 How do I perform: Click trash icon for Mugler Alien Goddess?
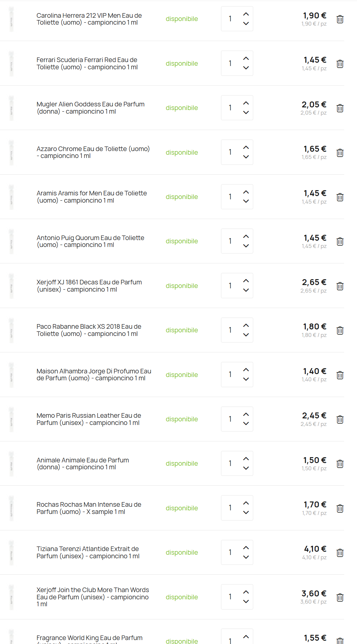[340, 108]
